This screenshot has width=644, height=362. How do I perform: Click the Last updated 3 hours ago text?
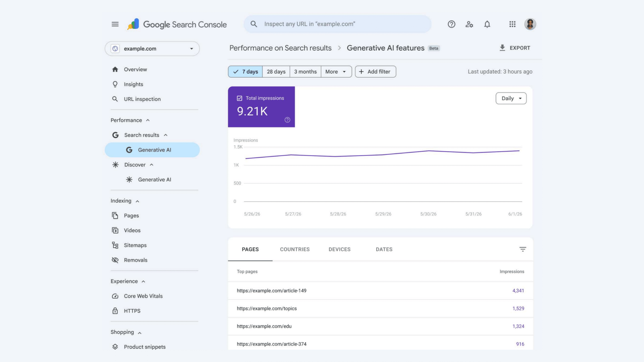[x=500, y=72]
